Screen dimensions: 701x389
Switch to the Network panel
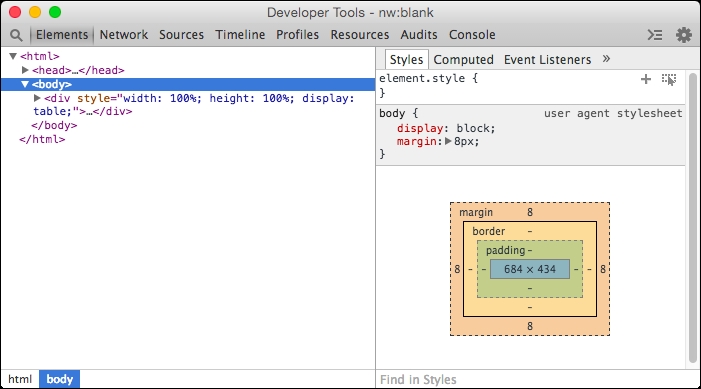pos(123,35)
